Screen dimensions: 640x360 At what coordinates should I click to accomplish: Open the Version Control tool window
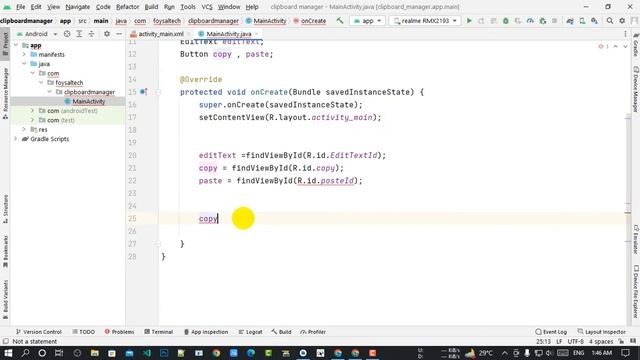tap(39, 332)
